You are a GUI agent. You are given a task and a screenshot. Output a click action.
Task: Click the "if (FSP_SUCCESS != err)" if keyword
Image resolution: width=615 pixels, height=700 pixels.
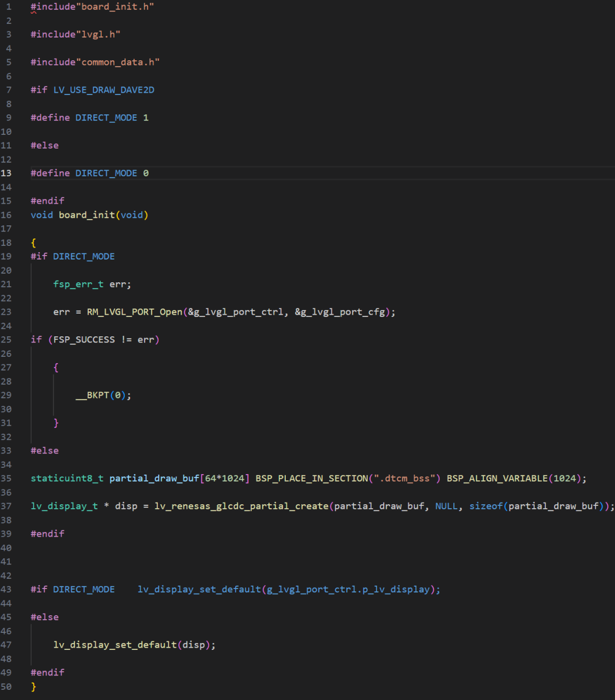click(36, 340)
